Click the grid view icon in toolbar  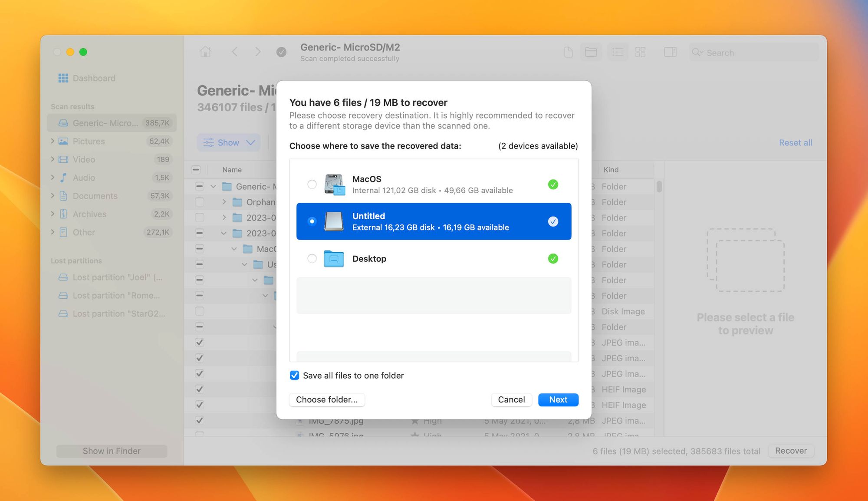pos(640,53)
